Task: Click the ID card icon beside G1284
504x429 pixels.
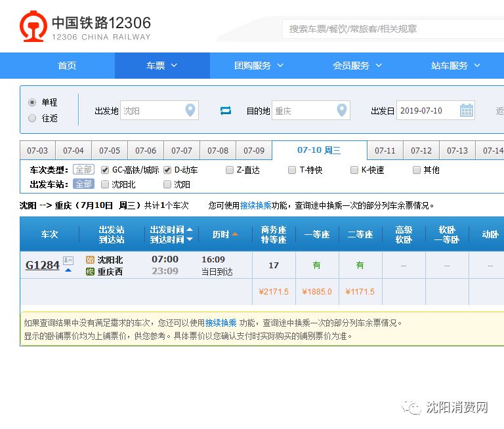Action: [68, 260]
